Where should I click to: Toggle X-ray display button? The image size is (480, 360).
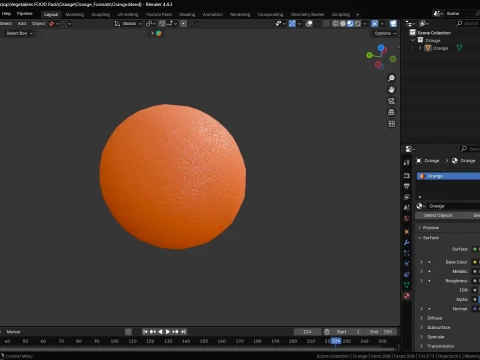coord(326,23)
